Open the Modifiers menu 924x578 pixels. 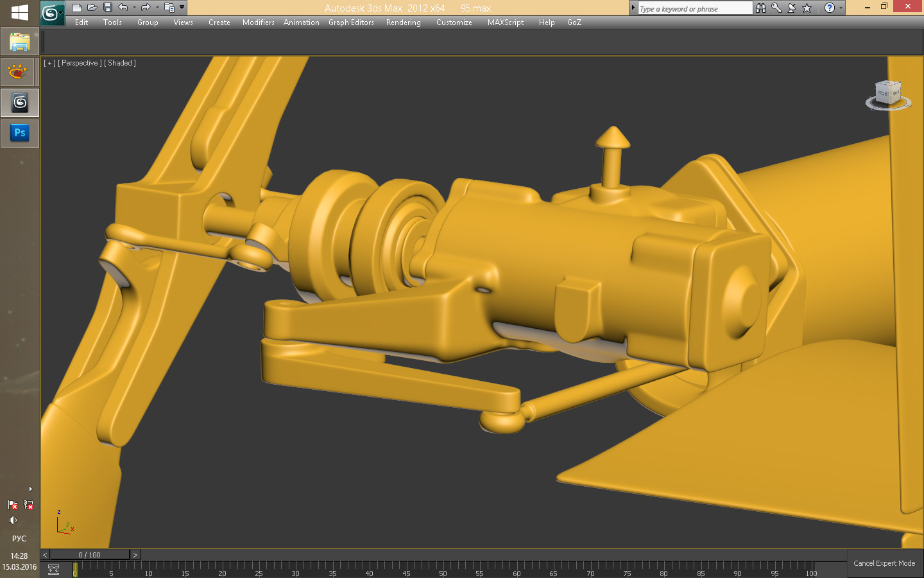click(258, 22)
